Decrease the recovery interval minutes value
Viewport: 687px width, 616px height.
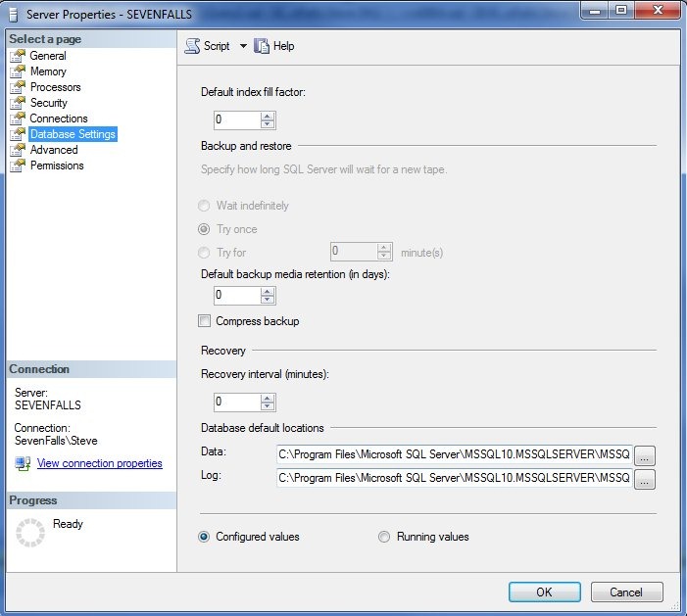(x=268, y=406)
